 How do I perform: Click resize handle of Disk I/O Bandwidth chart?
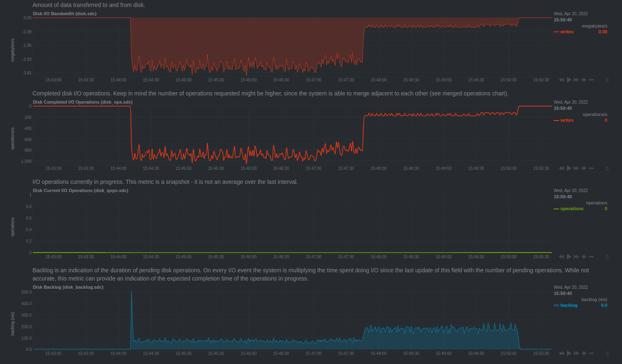(x=607, y=80)
